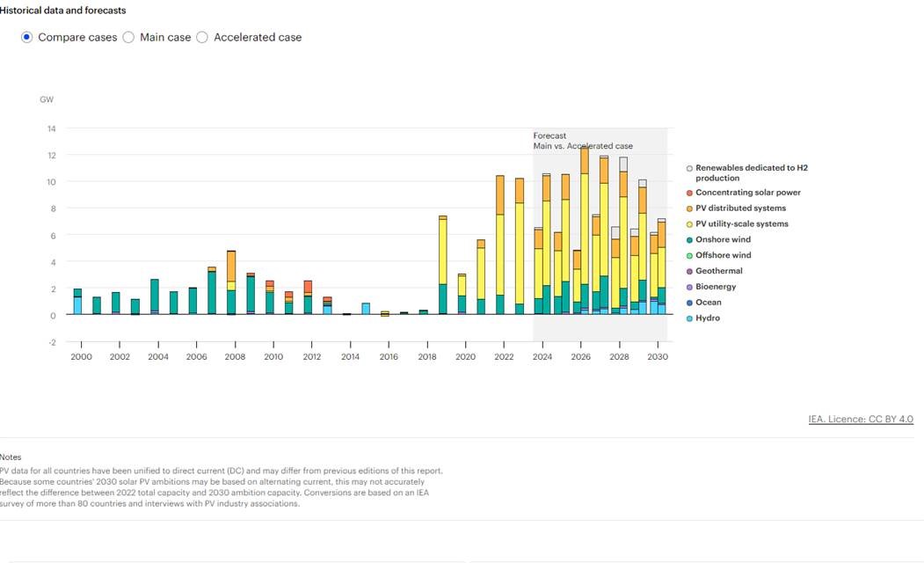The image size is (924, 563).
Task: Click the 2030 x-axis year label
Action: (658, 358)
